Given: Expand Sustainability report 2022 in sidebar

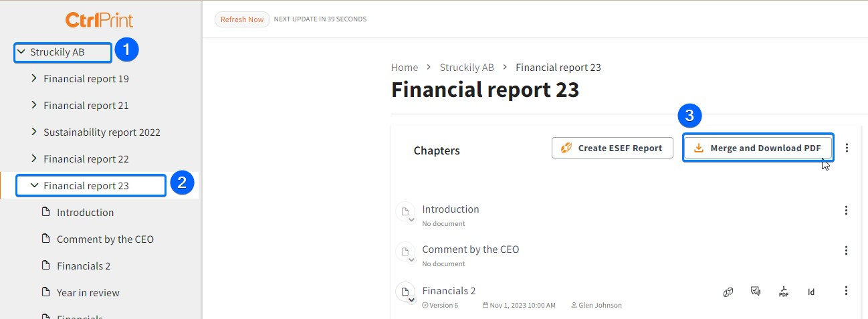Looking at the screenshot, I should coord(34,132).
